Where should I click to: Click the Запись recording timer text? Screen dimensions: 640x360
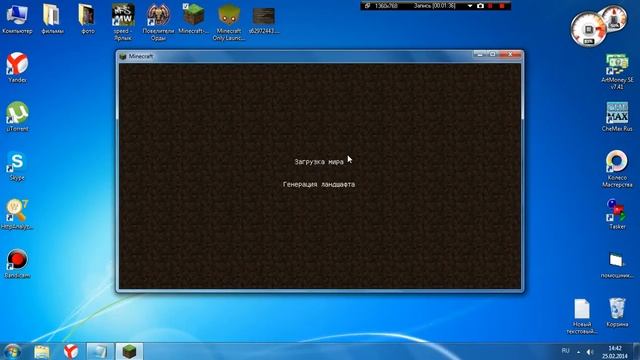click(435, 6)
